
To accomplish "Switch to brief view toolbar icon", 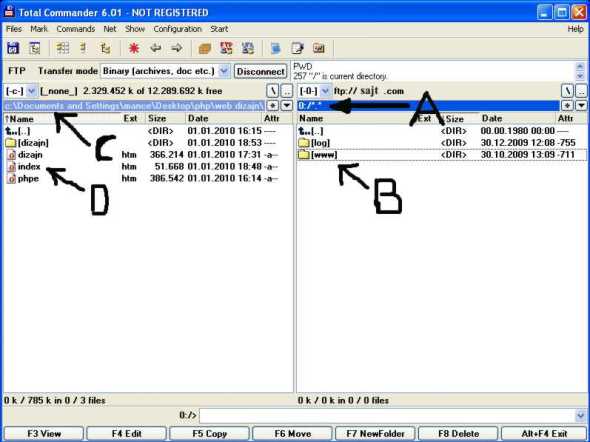I will (x=63, y=48).
